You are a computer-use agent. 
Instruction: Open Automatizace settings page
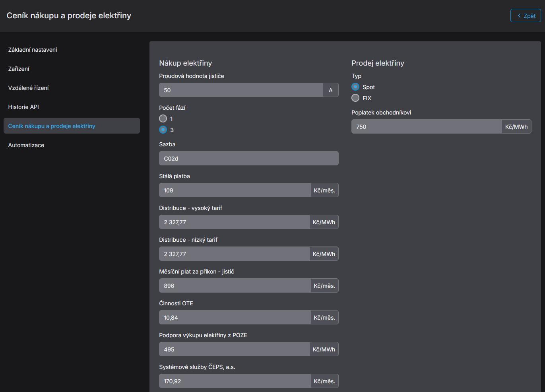click(x=26, y=145)
